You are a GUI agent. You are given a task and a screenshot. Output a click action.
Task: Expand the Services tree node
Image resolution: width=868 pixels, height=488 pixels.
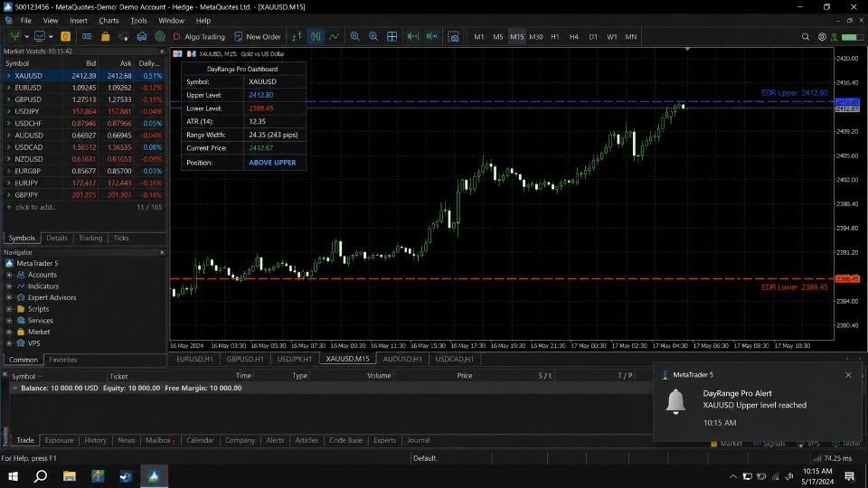[9, 320]
